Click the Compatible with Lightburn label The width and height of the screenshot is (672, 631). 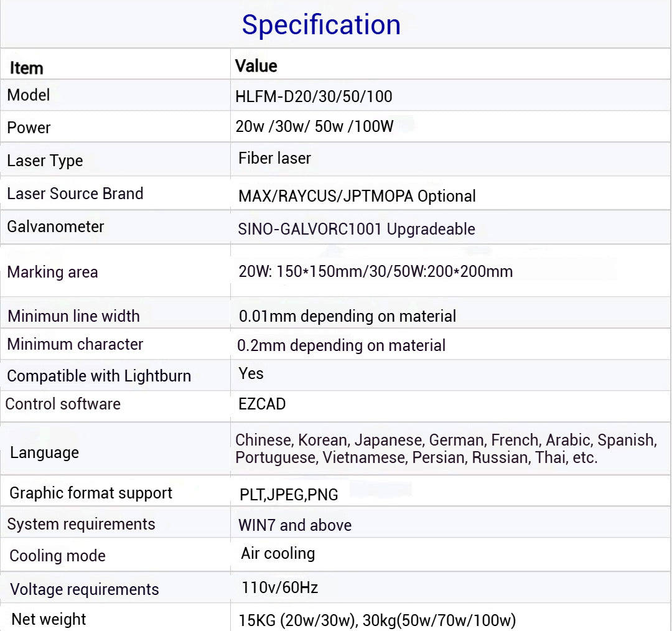(99, 376)
